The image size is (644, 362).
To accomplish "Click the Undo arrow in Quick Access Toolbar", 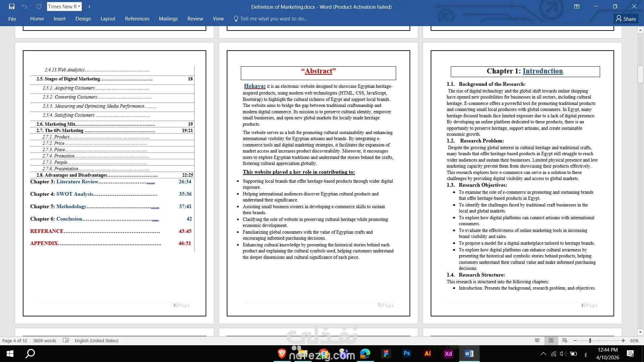I will 24,6.
